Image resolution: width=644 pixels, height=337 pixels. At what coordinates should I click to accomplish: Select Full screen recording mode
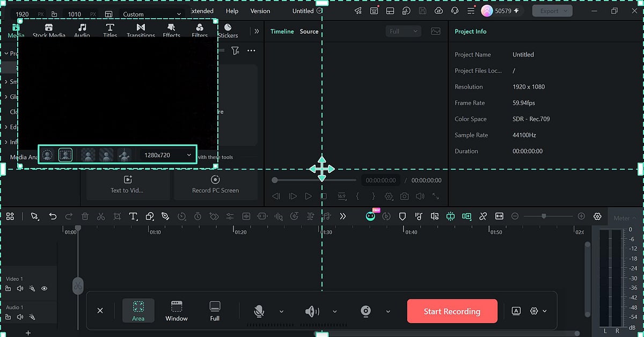[215, 311]
